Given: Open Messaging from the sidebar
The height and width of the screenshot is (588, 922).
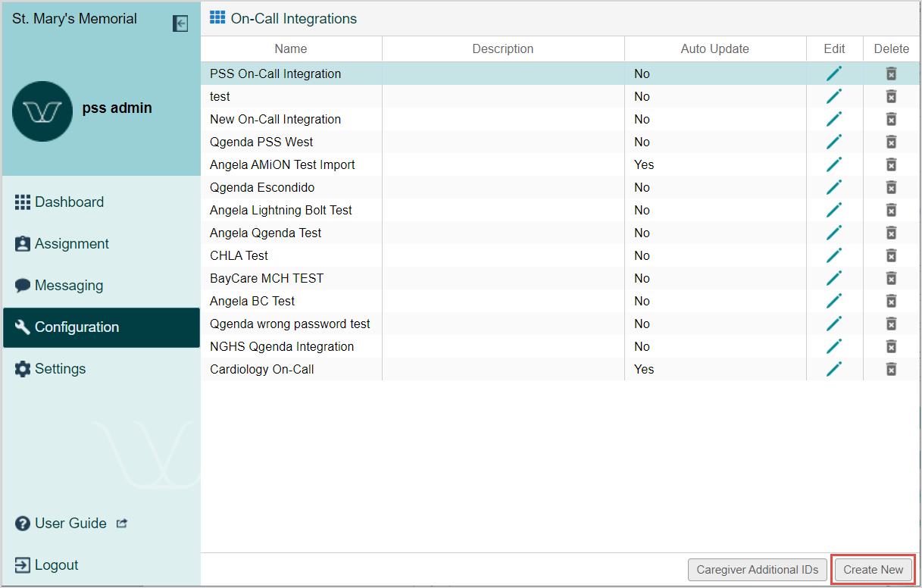Looking at the screenshot, I should [x=68, y=286].
